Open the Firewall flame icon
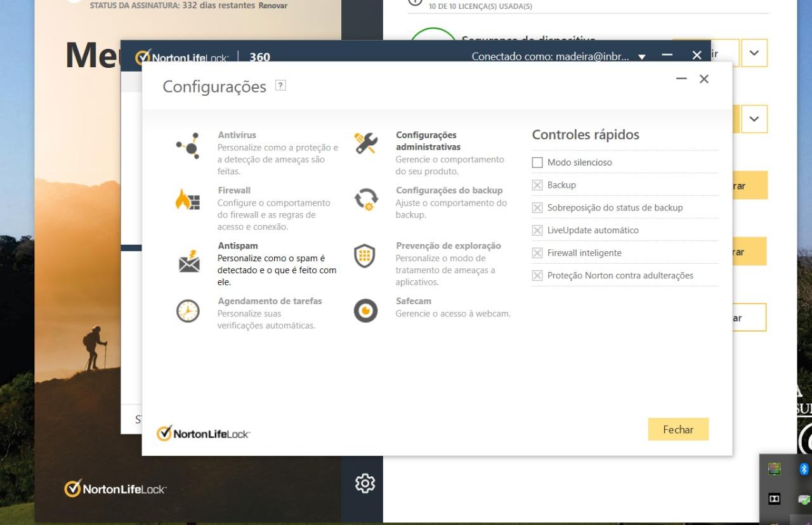812x525 pixels. [187, 200]
